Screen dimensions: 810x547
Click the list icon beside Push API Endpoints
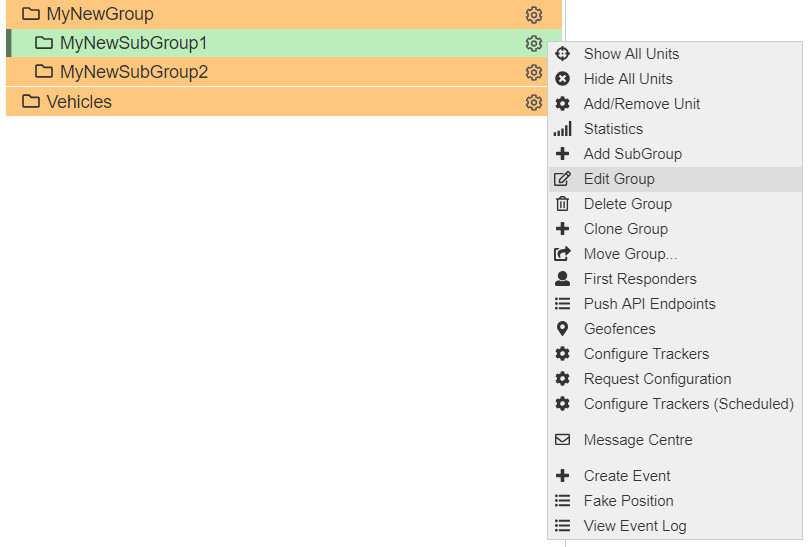point(563,304)
